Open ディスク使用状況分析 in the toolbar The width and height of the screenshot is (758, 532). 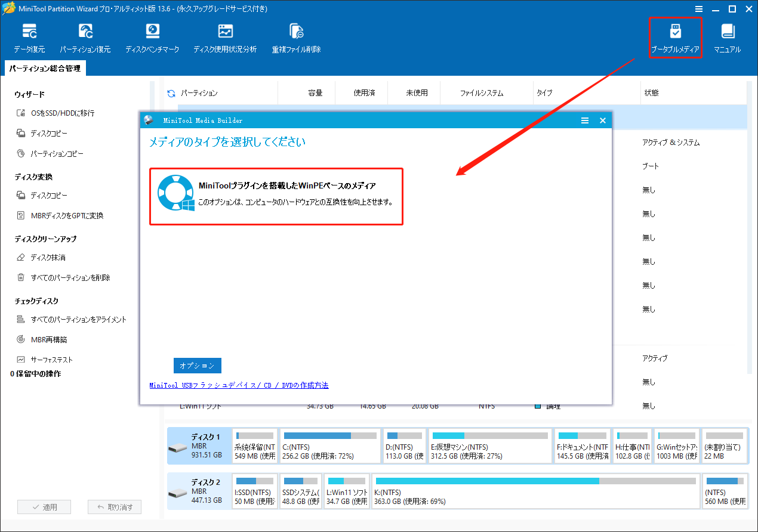pyautogui.click(x=225, y=39)
